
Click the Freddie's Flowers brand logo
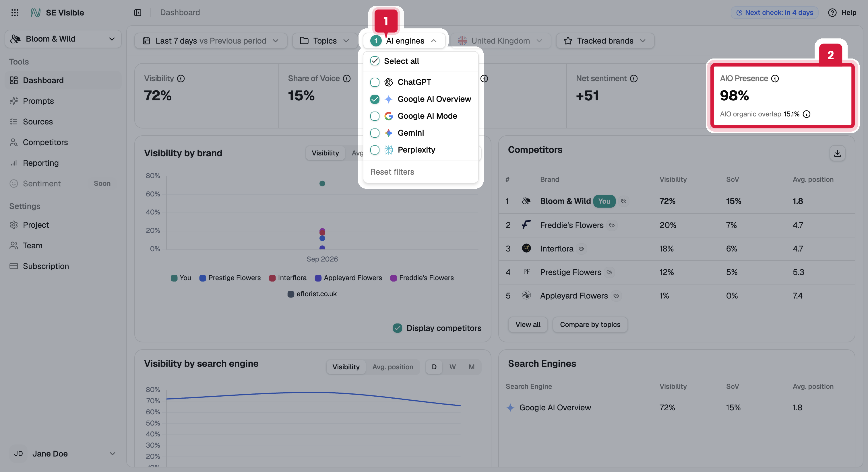click(526, 225)
